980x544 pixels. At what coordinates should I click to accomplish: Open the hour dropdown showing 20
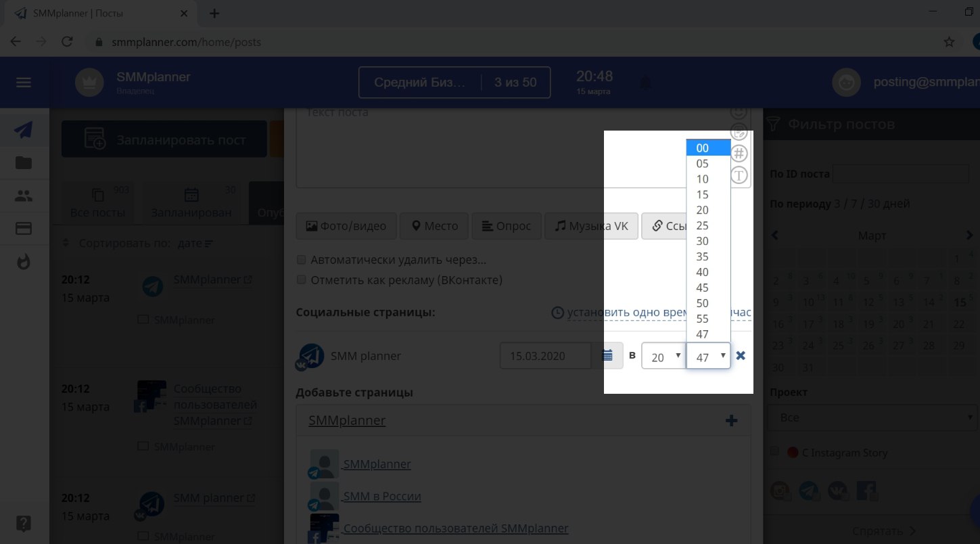(663, 356)
